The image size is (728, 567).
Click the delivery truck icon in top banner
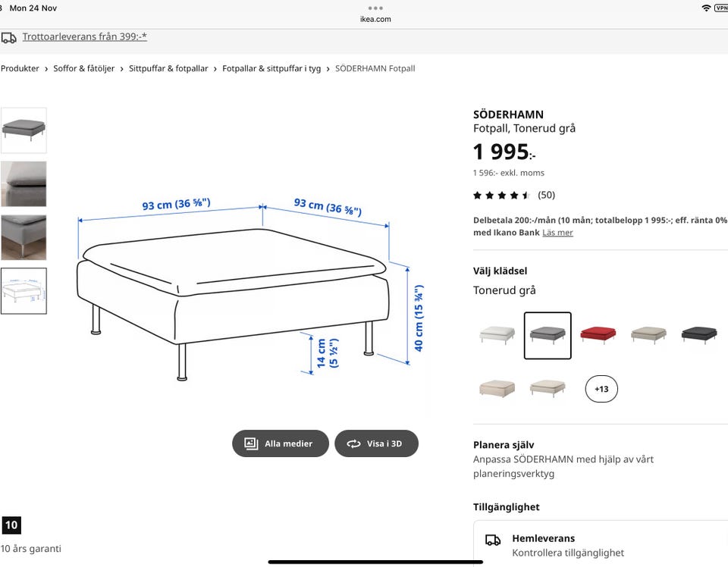[x=9, y=37]
